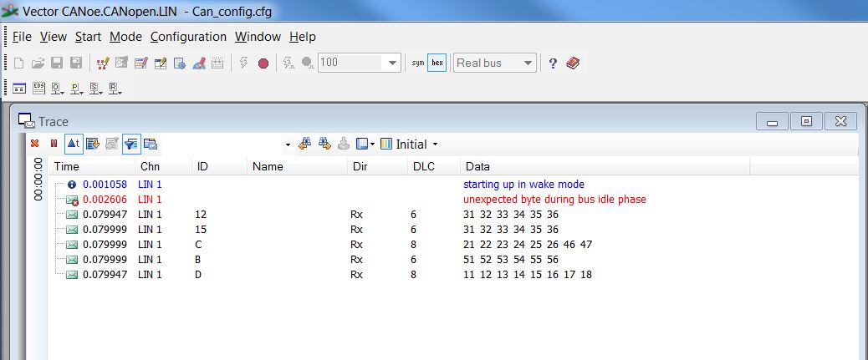Screen dimensions: 868x360
Task: Toggle sym symbolic display mode
Action: (x=418, y=63)
